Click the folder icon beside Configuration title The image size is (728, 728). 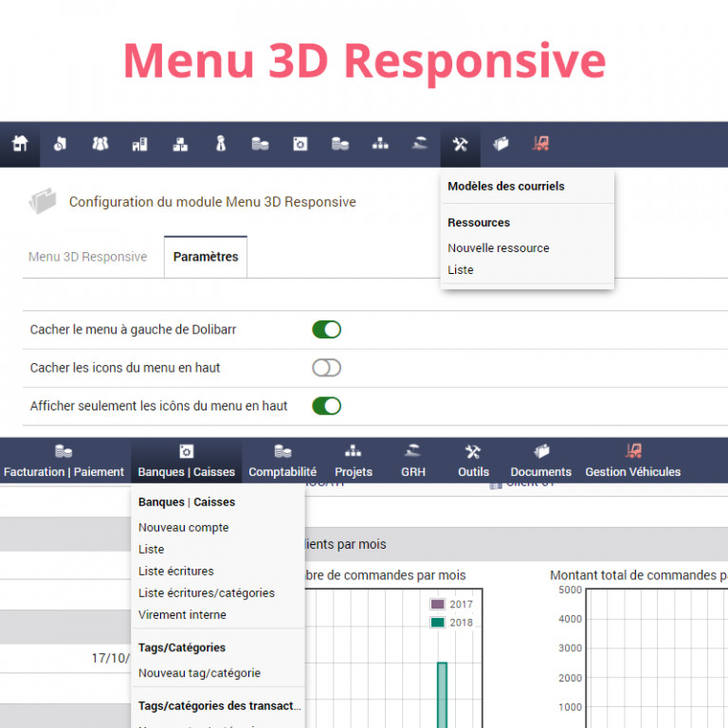click(x=43, y=201)
